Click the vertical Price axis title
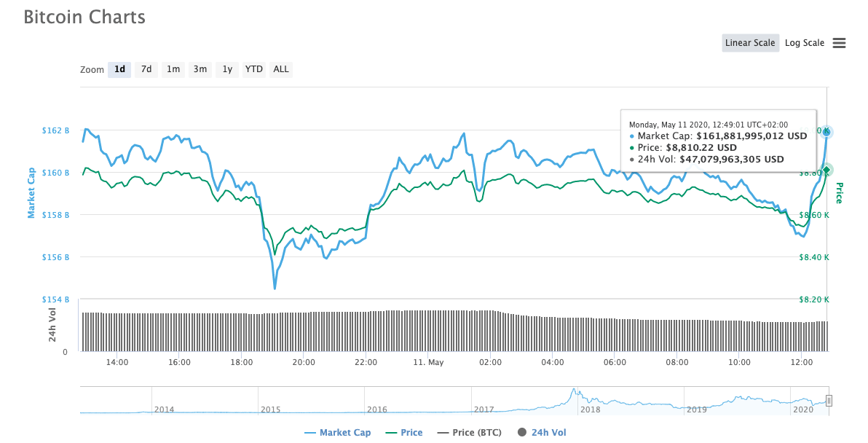The width and height of the screenshot is (868, 443). pos(839,193)
